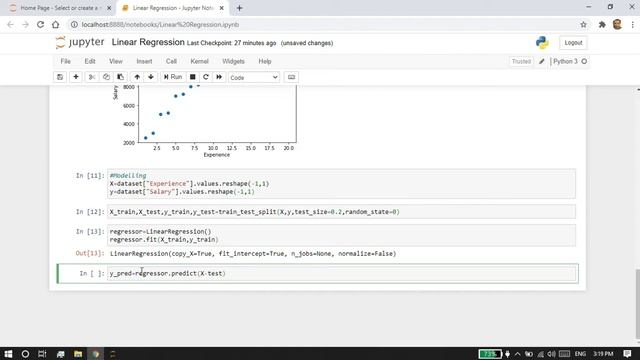Open Windows search circle icon
This screenshot has width=640, height=360.
[25, 354]
